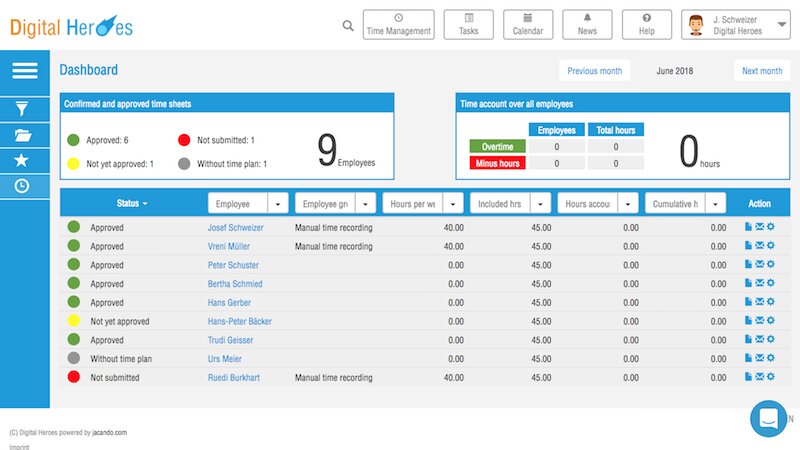
Task: Go to the Calendar menu
Action: click(528, 25)
